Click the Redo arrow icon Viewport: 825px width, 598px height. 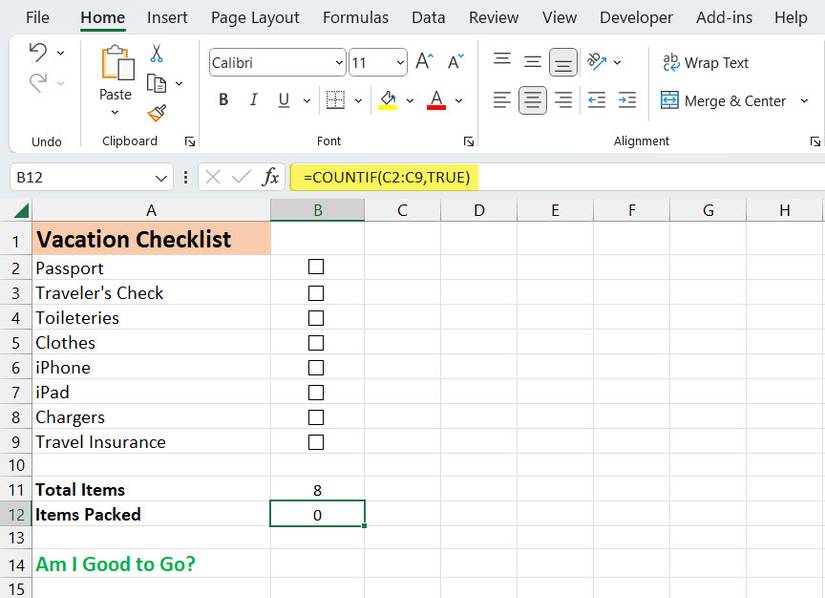coord(38,83)
